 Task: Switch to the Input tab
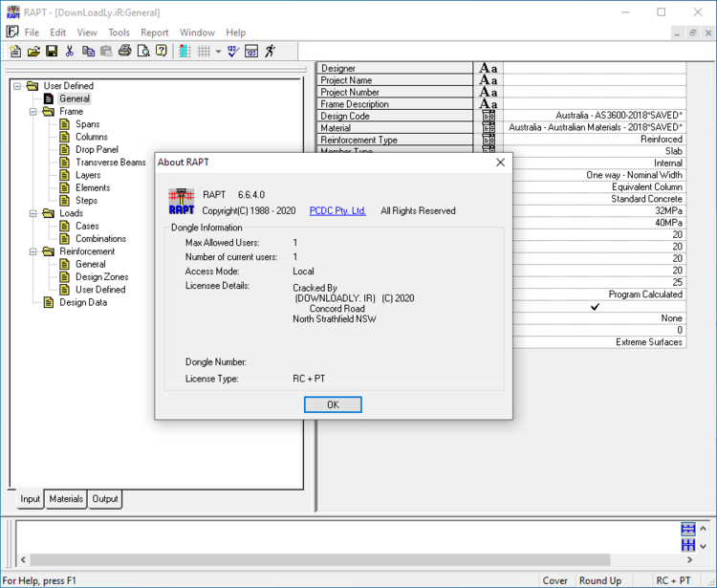pyautogui.click(x=31, y=499)
